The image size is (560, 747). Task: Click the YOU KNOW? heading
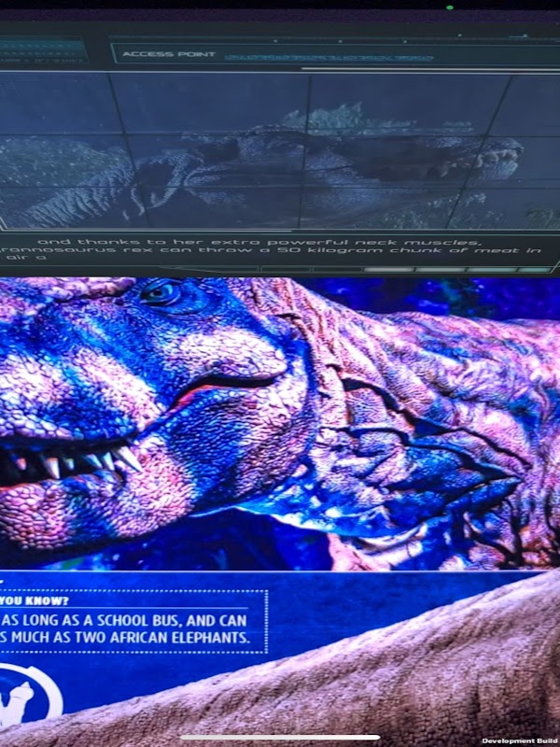pos(35,600)
